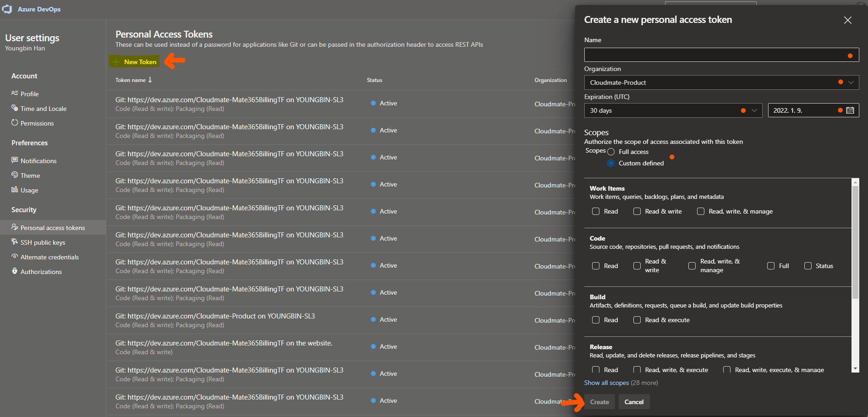Click the Usage chart icon

[x=15, y=190]
